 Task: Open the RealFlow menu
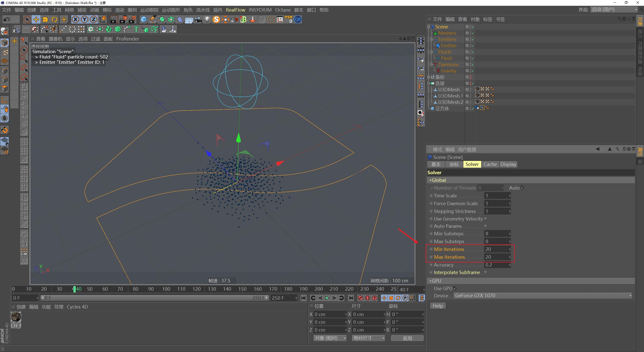(x=235, y=10)
